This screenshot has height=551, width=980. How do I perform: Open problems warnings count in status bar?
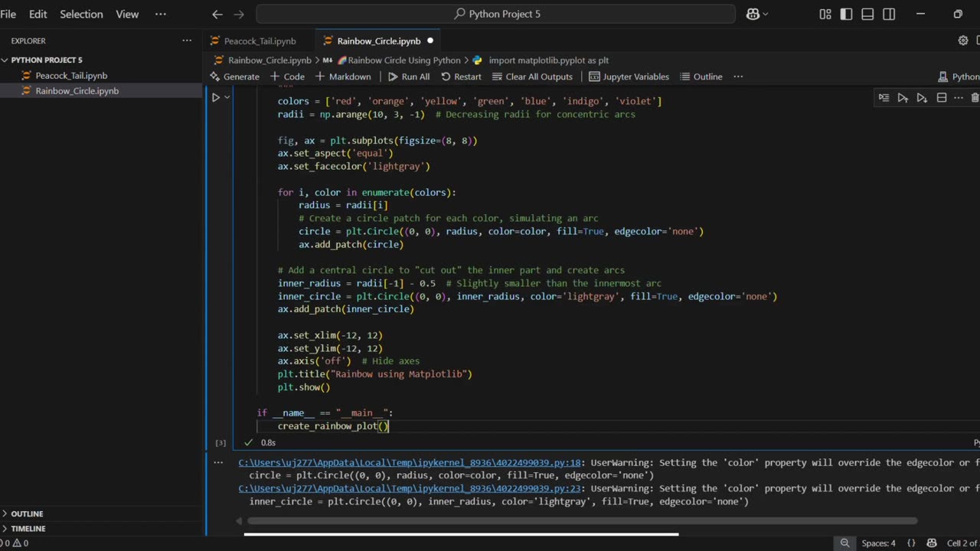click(x=15, y=543)
